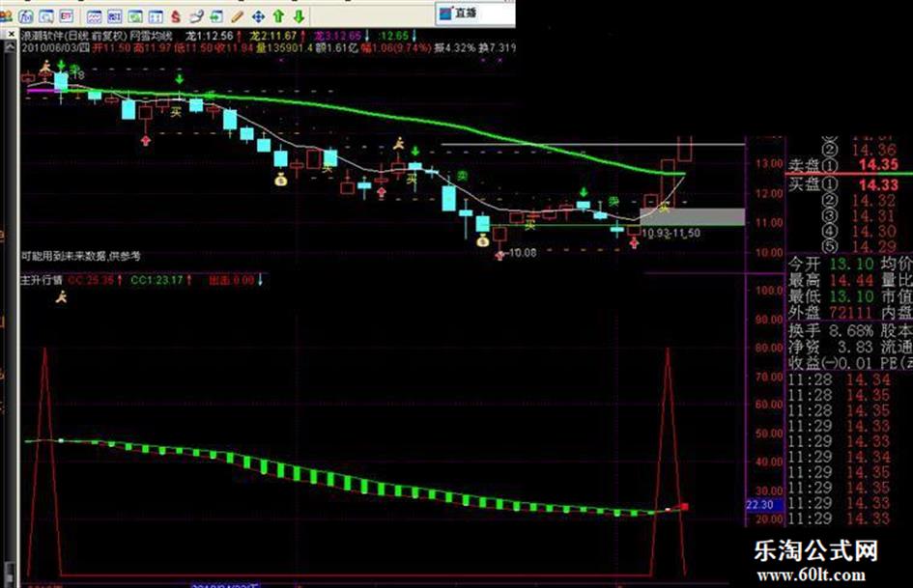Image resolution: width=913 pixels, height=588 pixels.
Task: Click the picture view toolbar icon
Action: pos(135,16)
